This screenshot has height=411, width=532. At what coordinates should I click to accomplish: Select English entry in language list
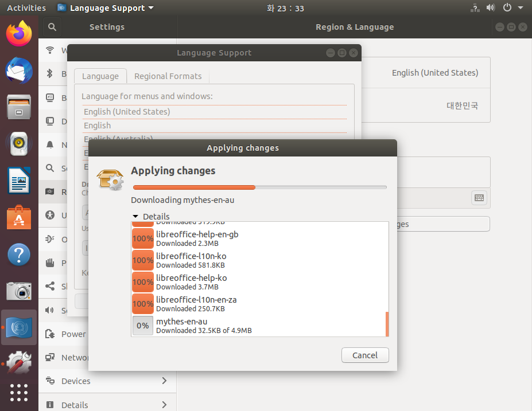pos(215,126)
